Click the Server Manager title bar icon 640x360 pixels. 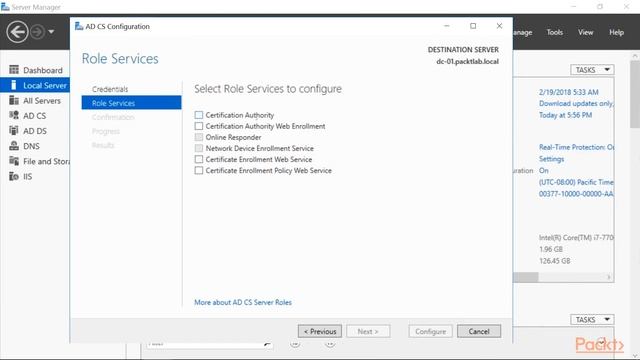[5, 7]
